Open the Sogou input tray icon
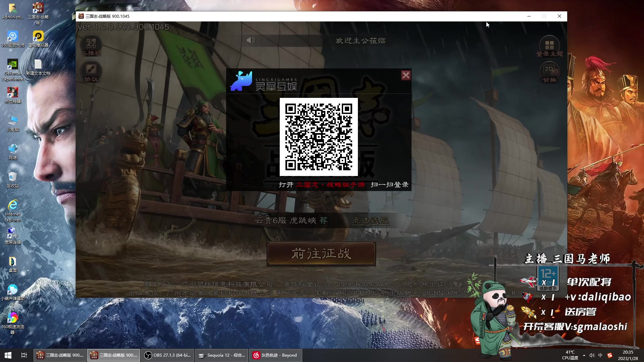The height and width of the screenshot is (362, 644). (610, 355)
